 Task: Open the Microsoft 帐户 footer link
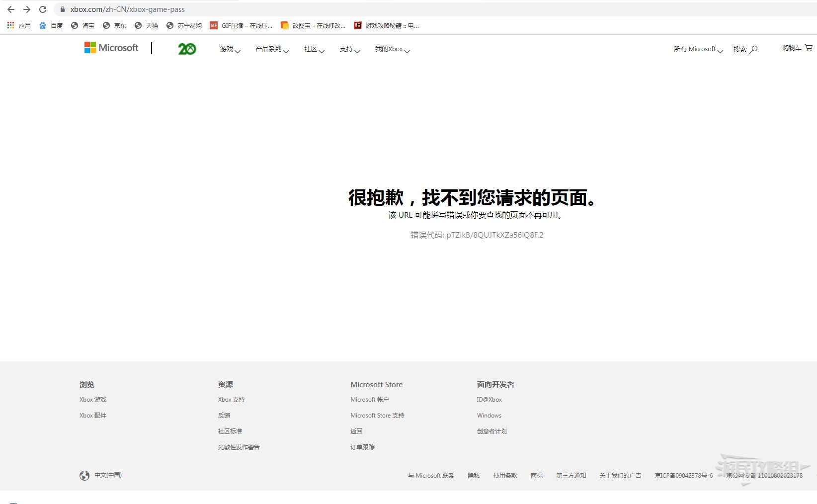(x=370, y=400)
